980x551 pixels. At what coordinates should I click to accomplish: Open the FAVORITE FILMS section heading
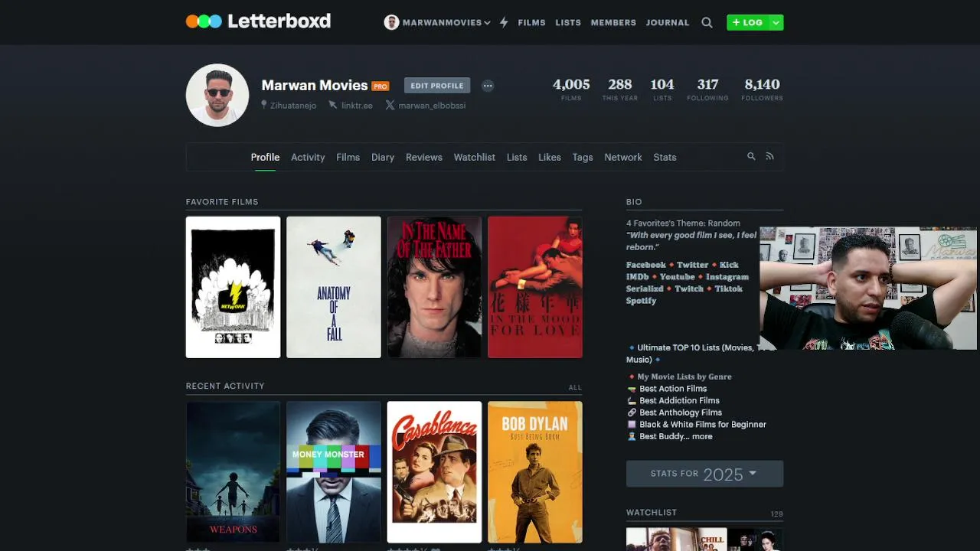(x=222, y=202)
